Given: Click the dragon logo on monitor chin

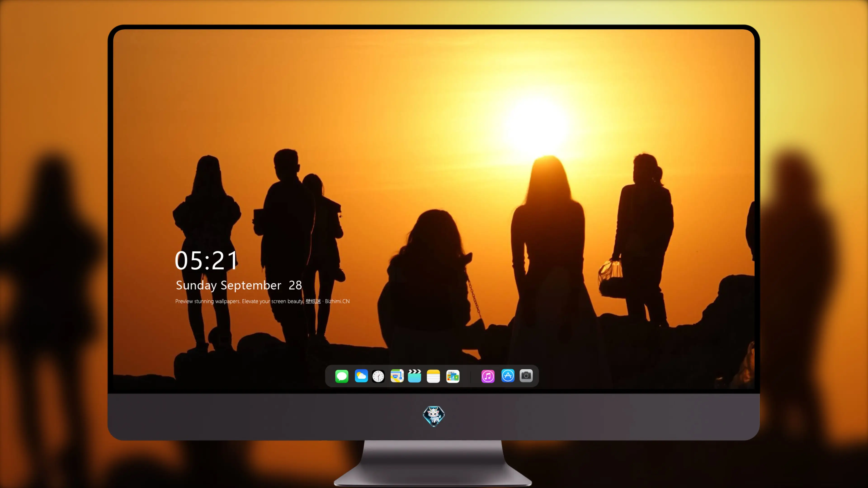Looking at the screenshot, I should click(434, 416).
